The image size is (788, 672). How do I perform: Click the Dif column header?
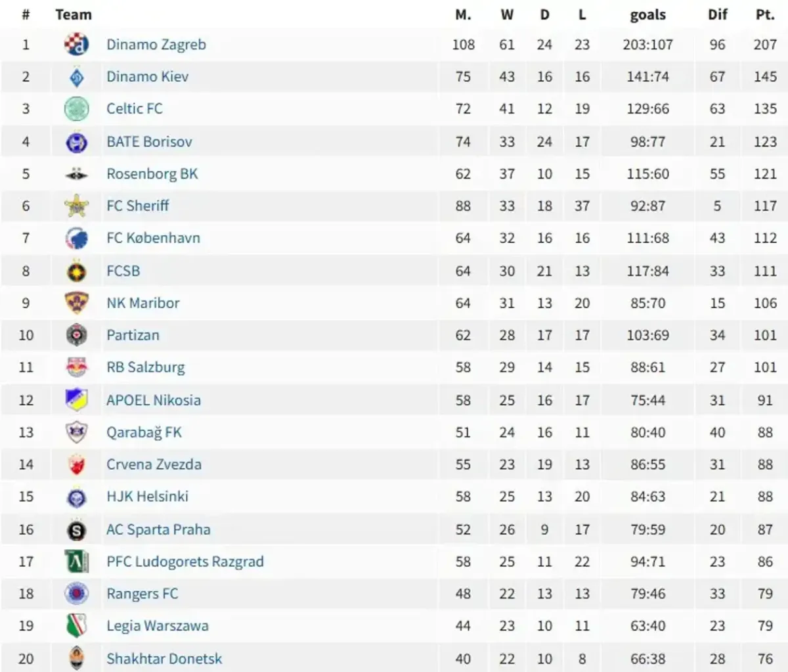click(717, 14)
